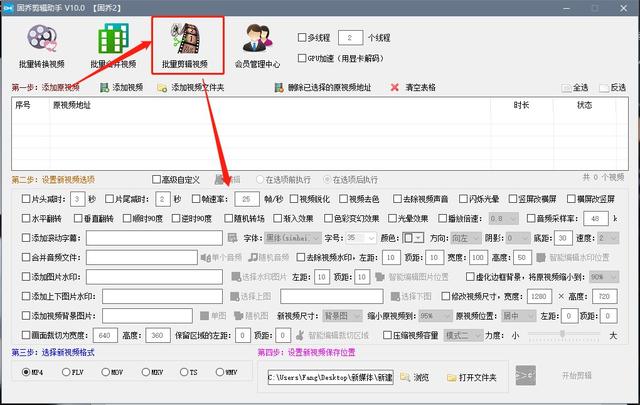
Task: Select the FLV output format radio button
Action: 66,373
